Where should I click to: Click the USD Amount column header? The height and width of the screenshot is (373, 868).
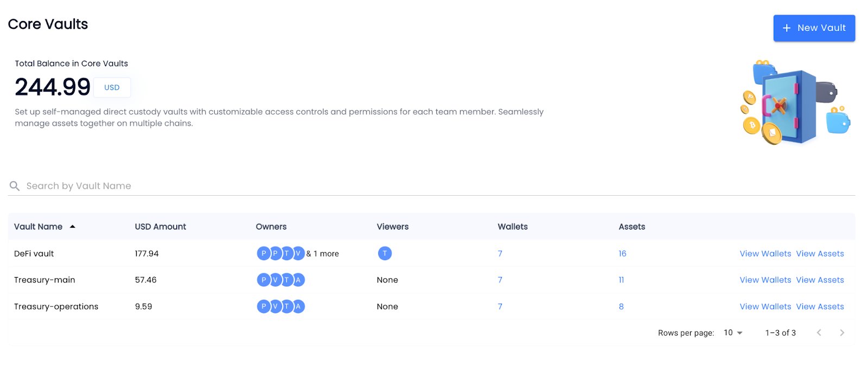[x=160, y=227]
